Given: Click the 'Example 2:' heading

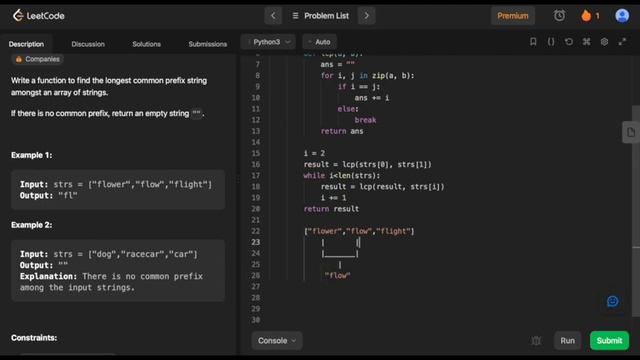Looking at the screenshot, I should [x=32, y=225].
